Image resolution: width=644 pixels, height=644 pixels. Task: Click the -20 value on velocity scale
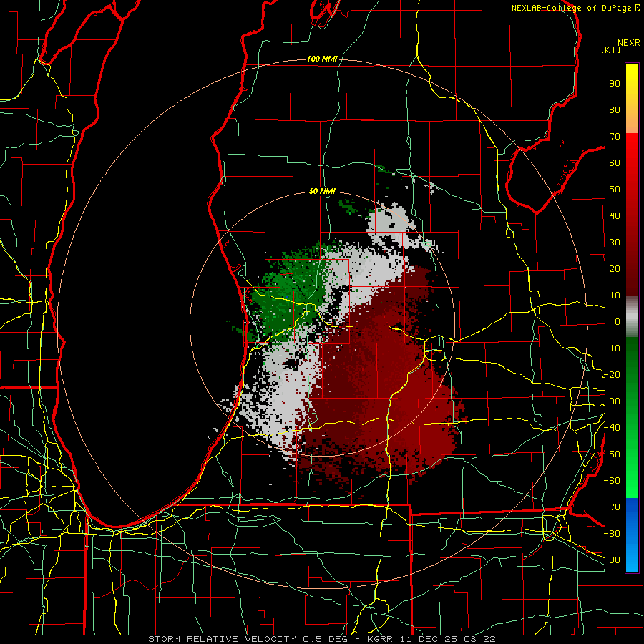(612, 375)
